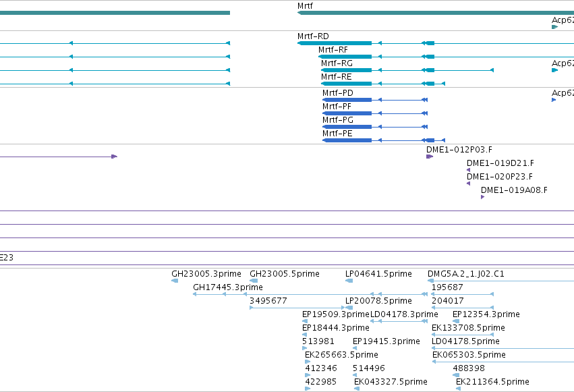Click the Mrtf-PD coding region bar

point(347,100)
